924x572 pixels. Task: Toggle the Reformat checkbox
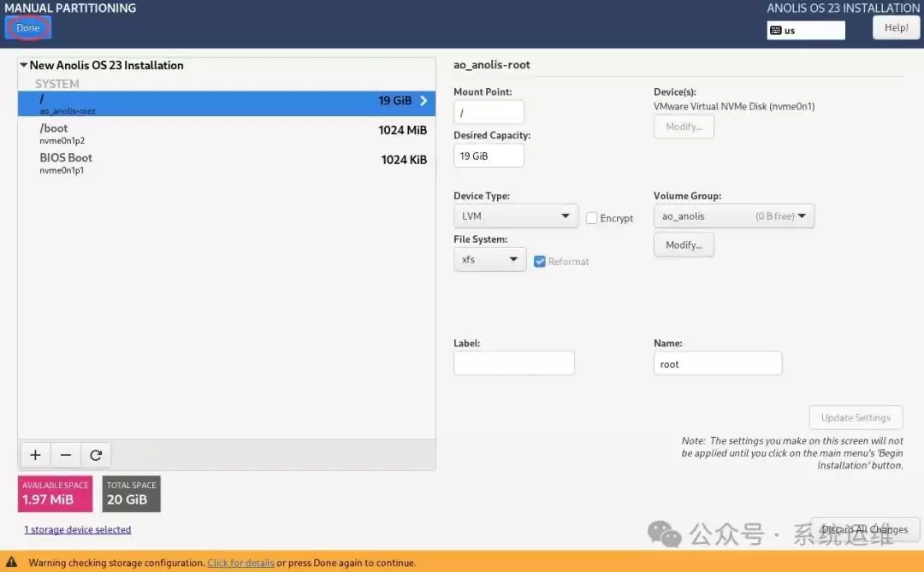pos(540,262)
